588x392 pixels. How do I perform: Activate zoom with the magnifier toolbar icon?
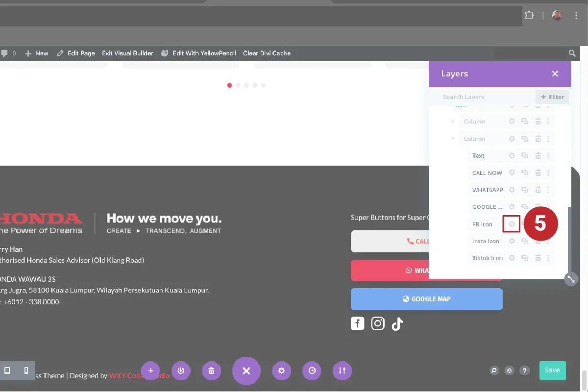(x=493, y=371)
